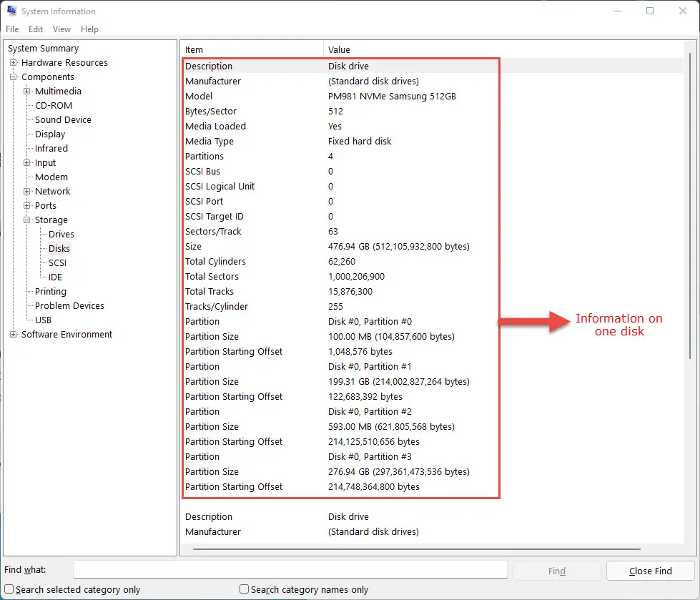
Task: Expand the Network category
Action: click(26, 191)
